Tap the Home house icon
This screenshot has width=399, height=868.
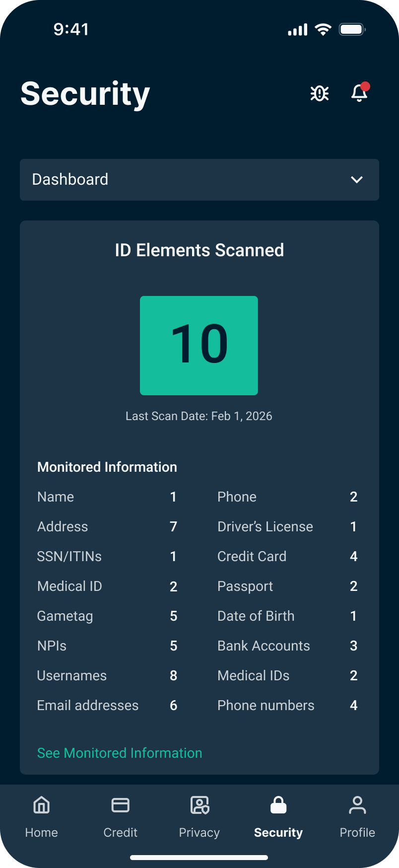(x=42, y=805)
